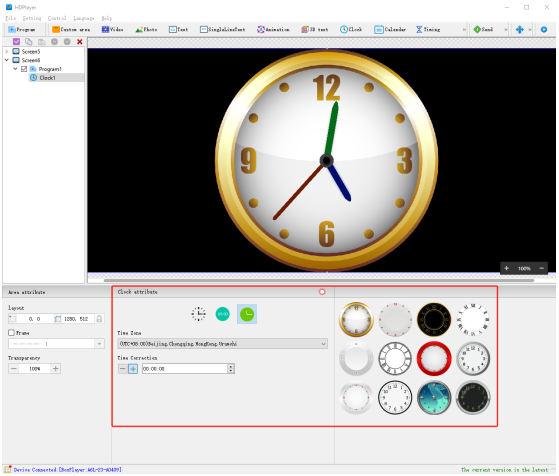559x476 pixels.
Task: Enable the Frame checkbox
Action: (x=11, y=333)
